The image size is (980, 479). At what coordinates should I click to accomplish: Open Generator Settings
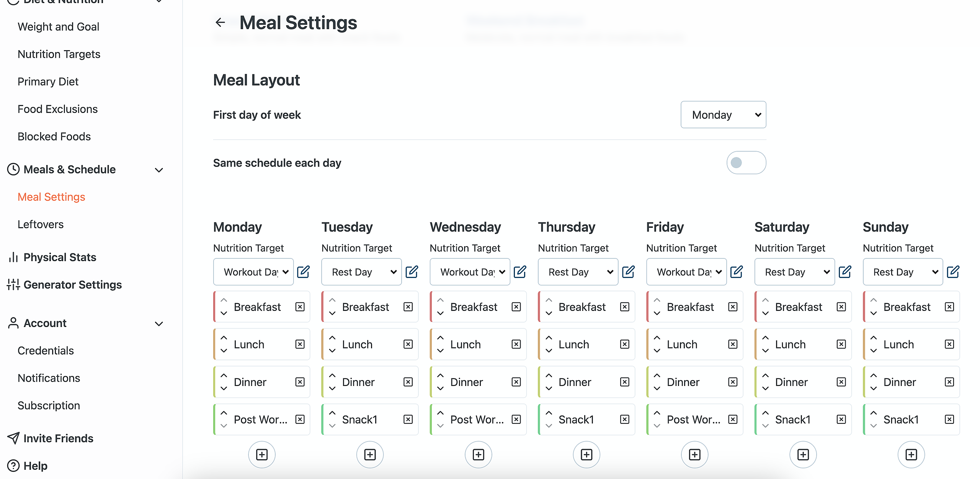tap(72, 285)
